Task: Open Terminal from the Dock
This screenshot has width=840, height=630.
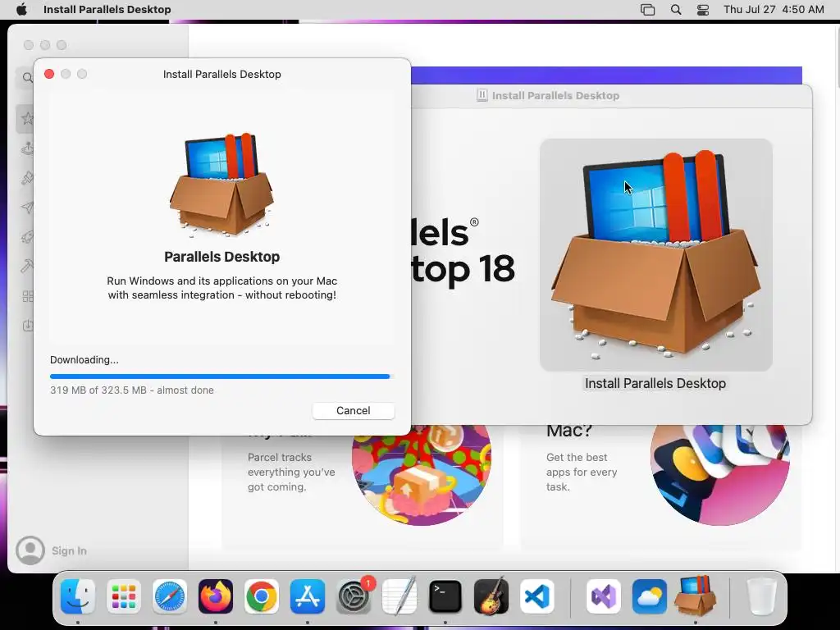Action: tap(445, 596)
